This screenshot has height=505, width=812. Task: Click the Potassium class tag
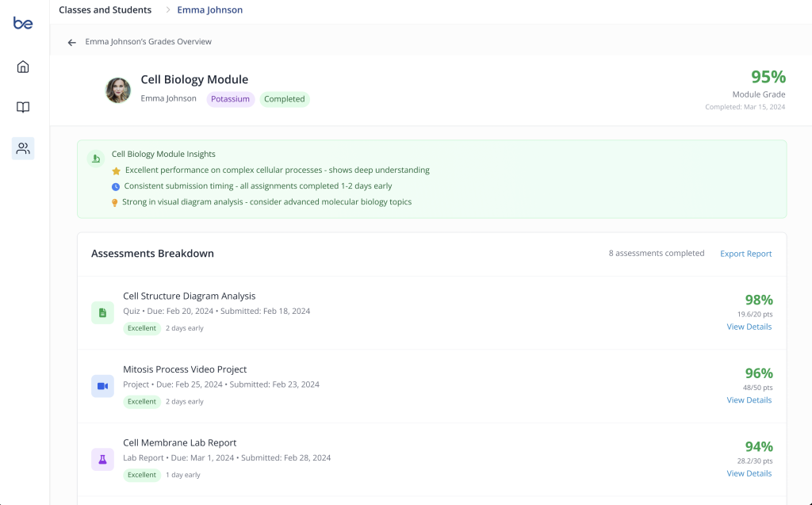pyautogui.click(x=231, y=99)
